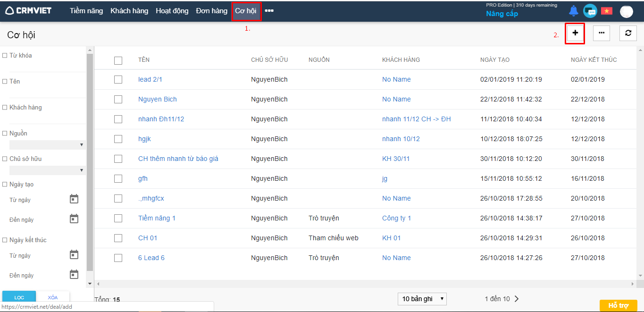The image size is (644, 312).
Task: Open the chat messages icon
Action: point(590,11)
